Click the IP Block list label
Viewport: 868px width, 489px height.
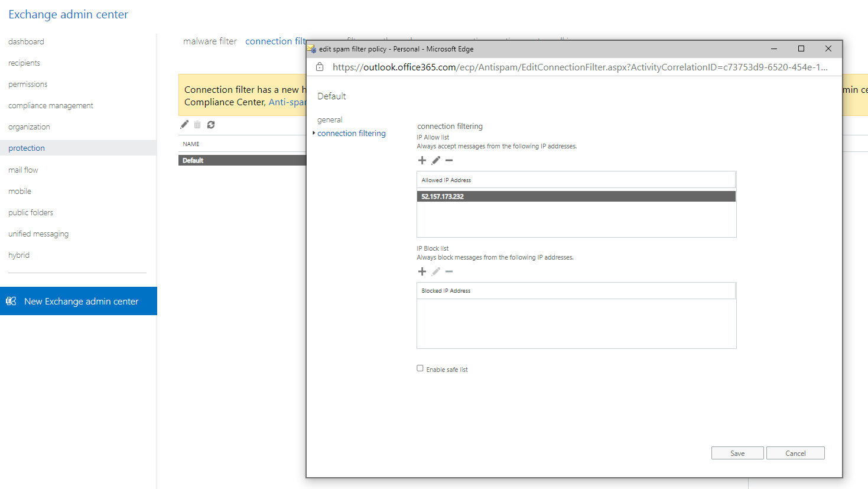(433, 248)
